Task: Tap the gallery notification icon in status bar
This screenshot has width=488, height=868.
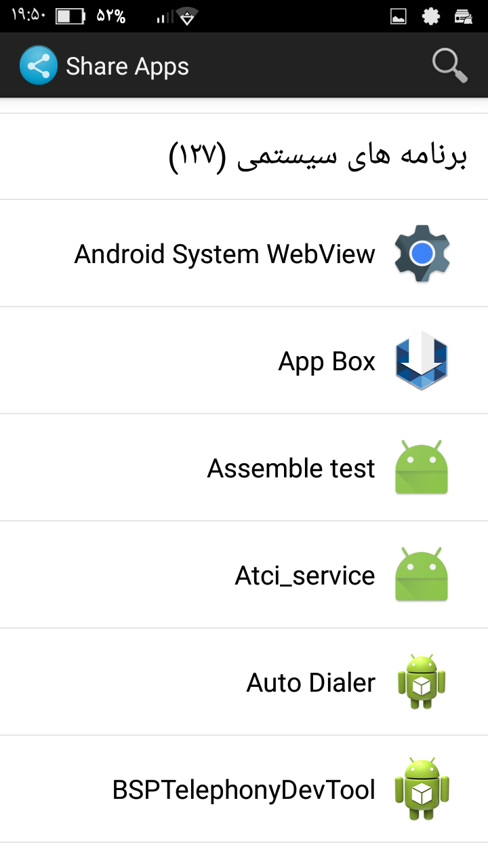Action: click(399, 16)
